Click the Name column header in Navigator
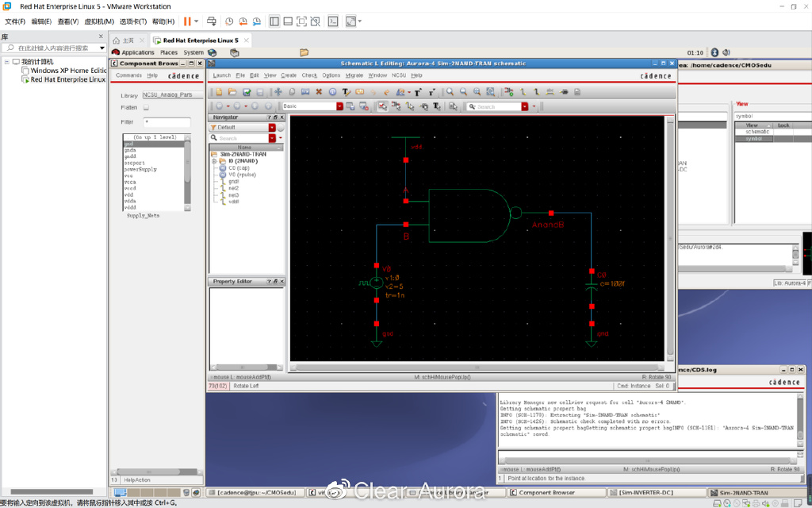812x508 pixels. coord(244,148)
